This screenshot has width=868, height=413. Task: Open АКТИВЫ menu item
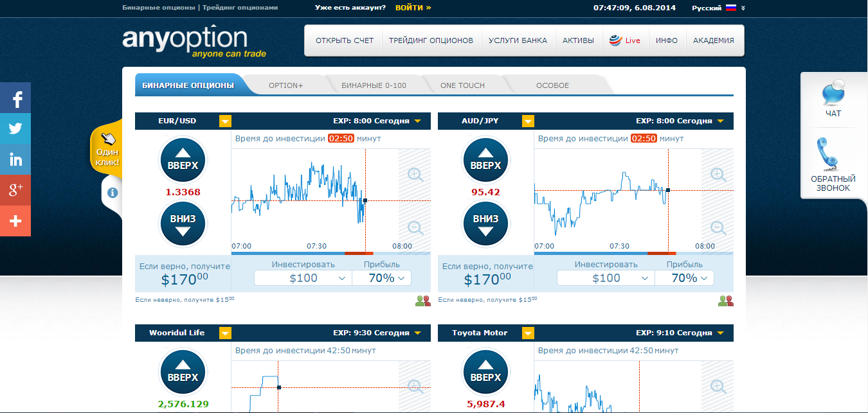(x=578, y=40)
